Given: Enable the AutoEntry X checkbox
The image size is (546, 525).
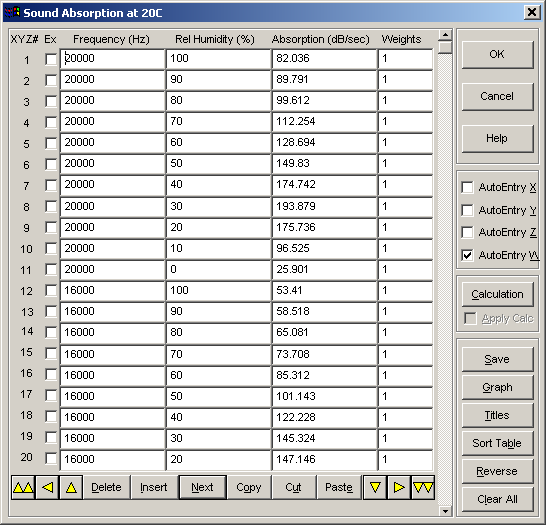Looking at the screenshot, I should pos(467,187).
